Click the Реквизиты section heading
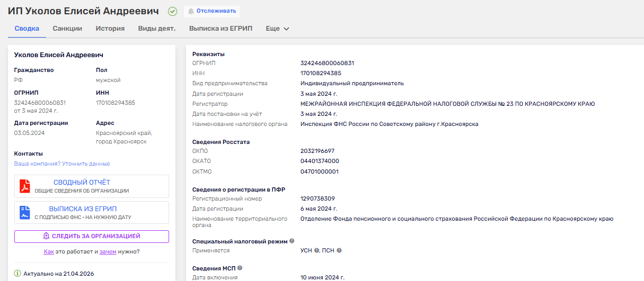This screenshot has width=644, height=281. (208, 54)
